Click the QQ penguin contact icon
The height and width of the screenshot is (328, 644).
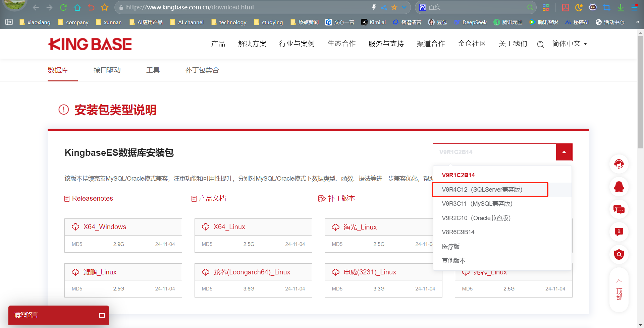[619, 187]
